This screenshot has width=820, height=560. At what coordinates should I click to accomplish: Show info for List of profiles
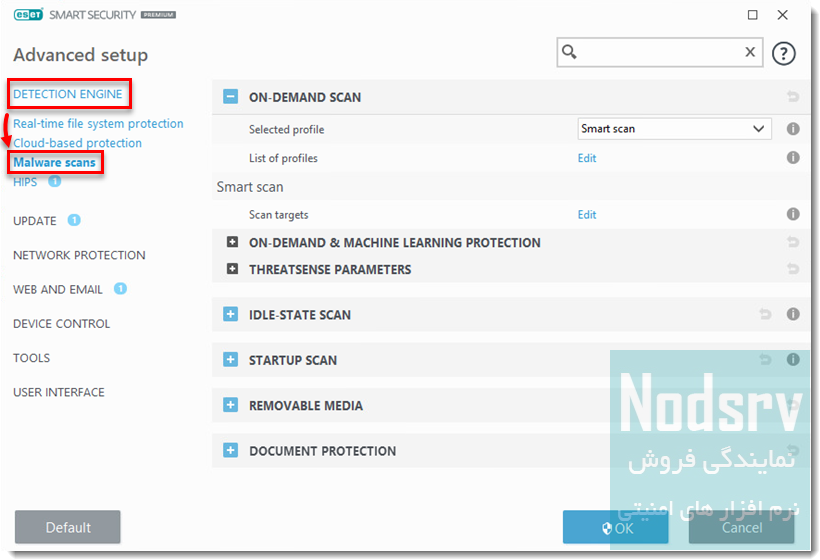click(793, 157)
